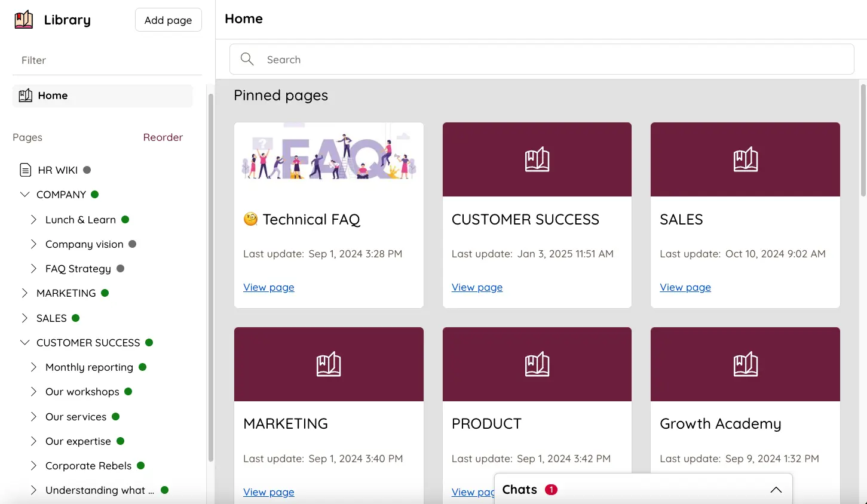Click the HR WIKI document icon
The width and height of the screenshot is (867, 504).
[25, 170]
